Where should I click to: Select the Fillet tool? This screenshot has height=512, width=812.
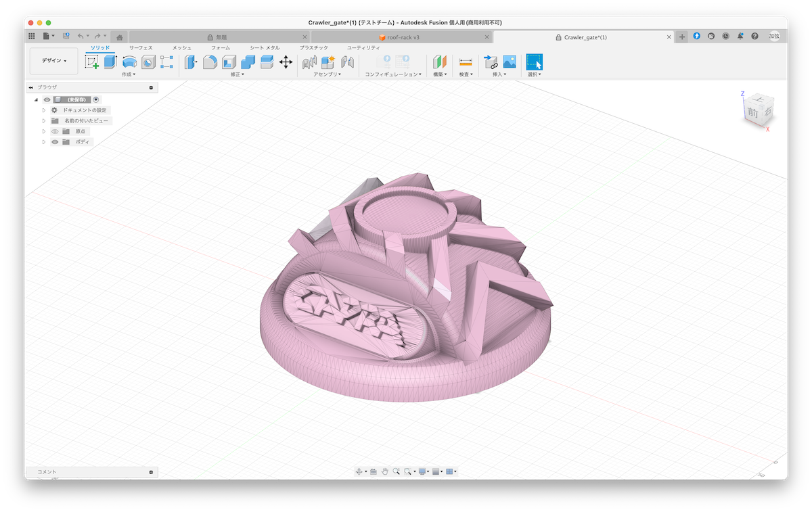tap(210, 62)
